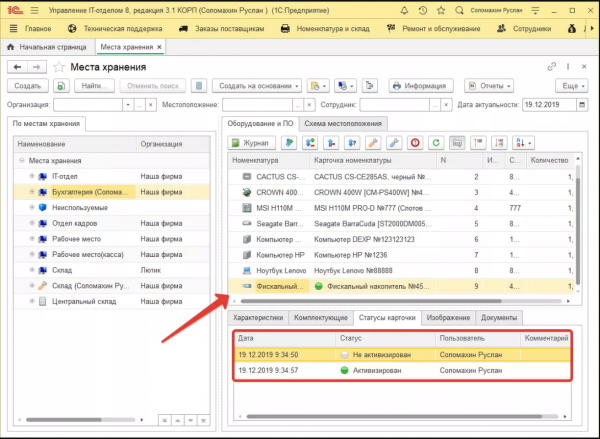
Task: Click the list view icon after Отменить поиск
Action: coord(199,86)
